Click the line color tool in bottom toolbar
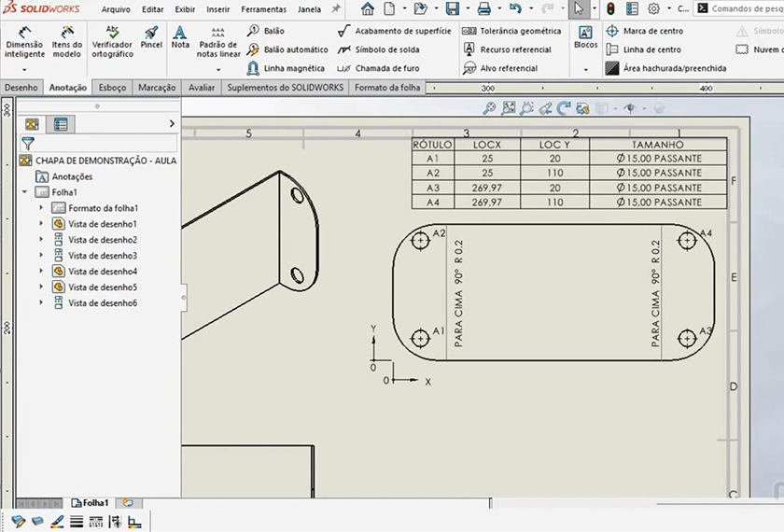Viewport: 784px width, 532px height. point(57,522)
